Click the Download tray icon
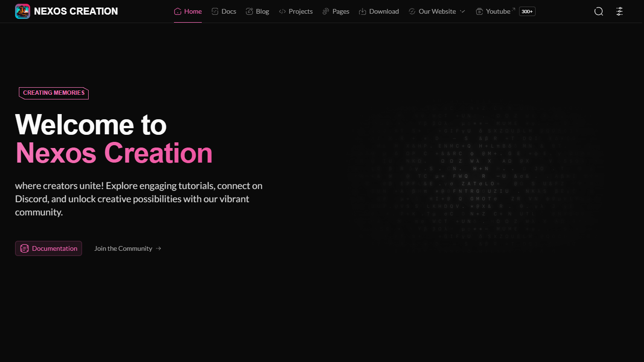The height and width of the screenshot is (362, 644). pyautogui.click(x=363, y=11)
